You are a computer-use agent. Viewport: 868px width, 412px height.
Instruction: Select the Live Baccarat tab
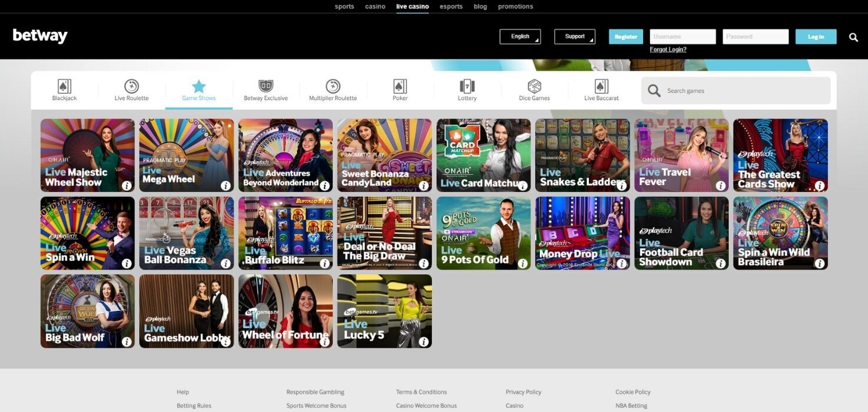click(x=601, y=90)
